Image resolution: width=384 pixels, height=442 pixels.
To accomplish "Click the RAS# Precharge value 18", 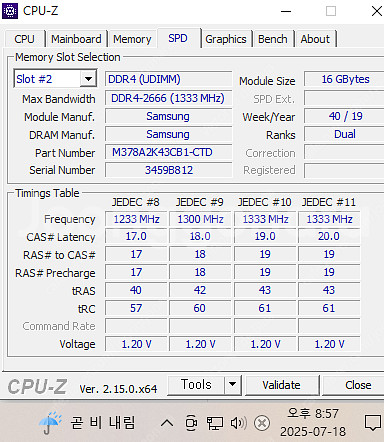I will coord(200,272).
